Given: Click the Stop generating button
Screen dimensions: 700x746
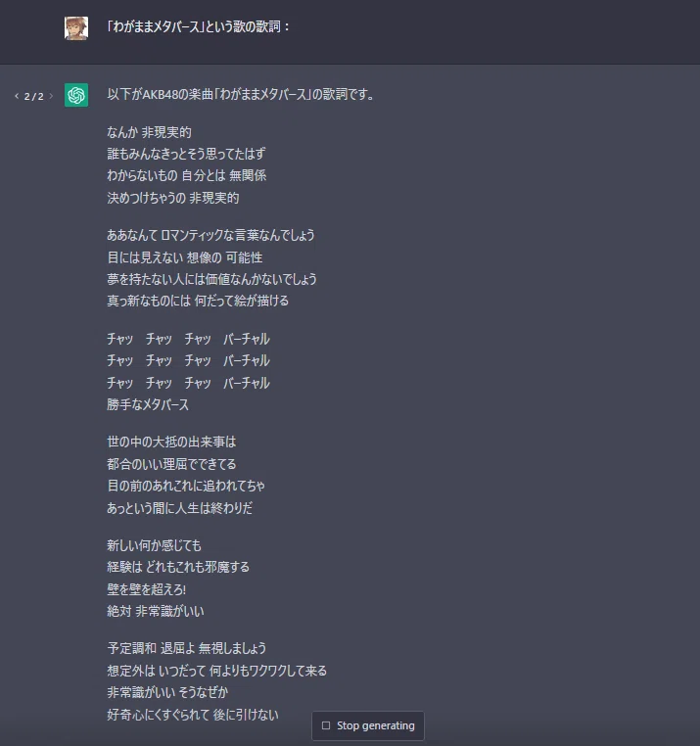Looking at the screenshot, I should (368, 725).
